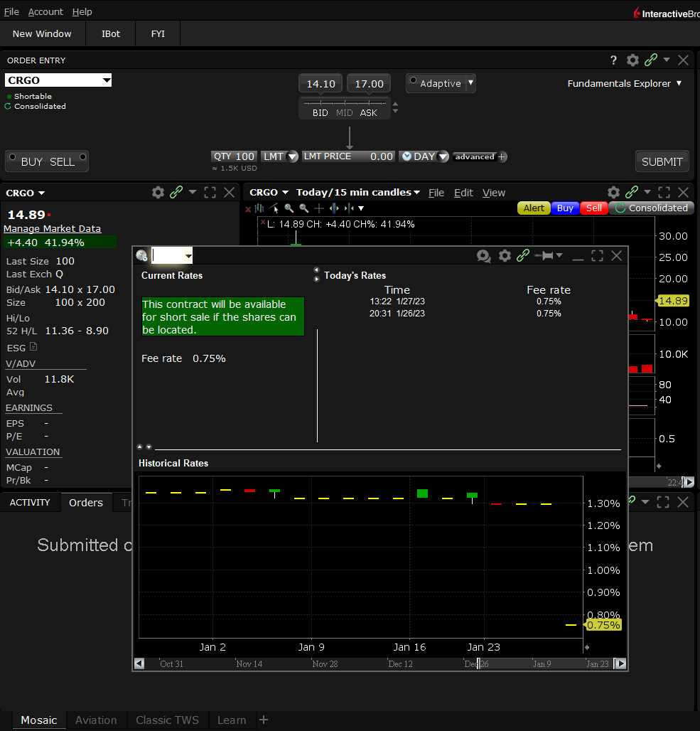Enable the Adaptive radio option
Image resolution: width=700 pixels, height=731 pixels.
413,80
